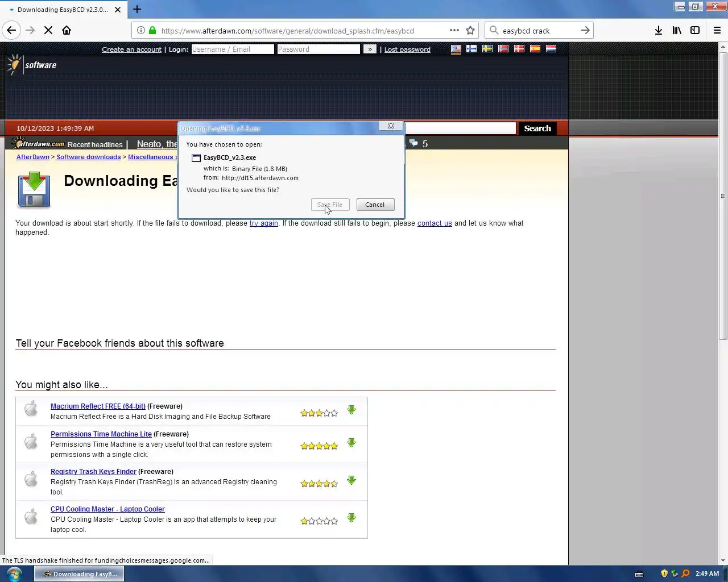Viewport: 728px width, 582px height.
Task: Open Software downloads breadcrumb link
Action: pyautogui.click(x=89, y=157)
